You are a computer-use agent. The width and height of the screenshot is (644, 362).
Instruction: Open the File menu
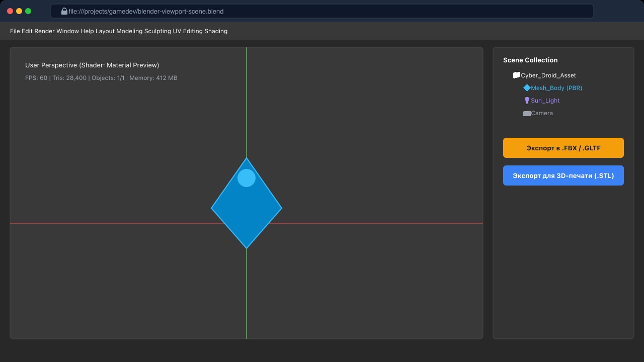[x=15, y=31]
